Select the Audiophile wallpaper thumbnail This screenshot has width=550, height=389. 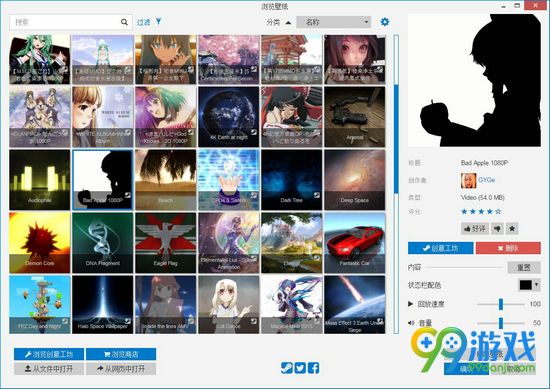coord(40,180)
